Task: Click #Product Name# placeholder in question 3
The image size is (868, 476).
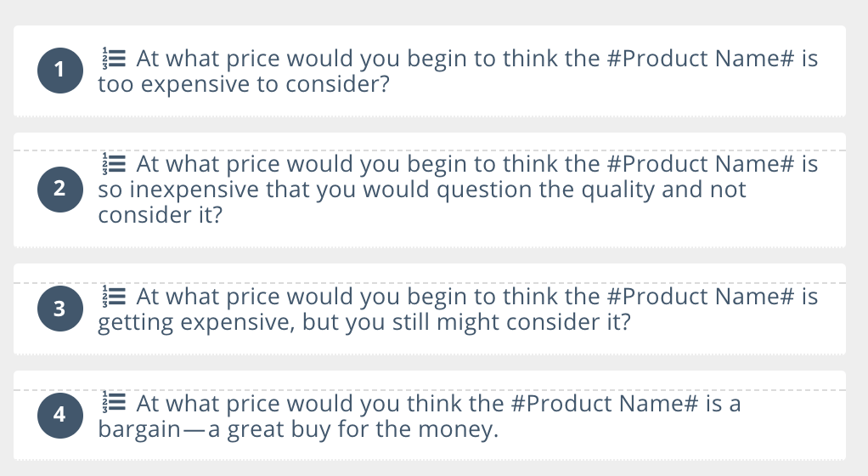Action: click(701, 296)
